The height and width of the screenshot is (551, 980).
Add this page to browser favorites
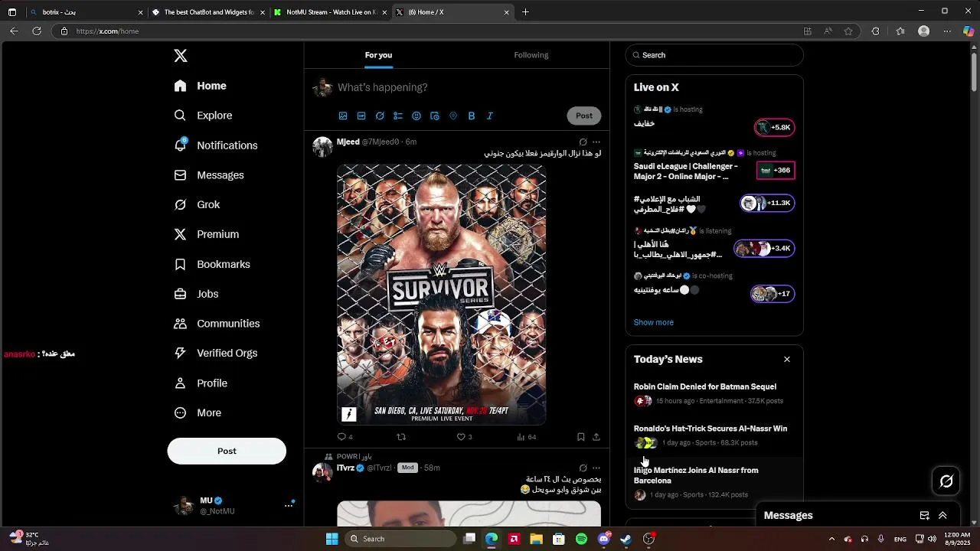[x=848, y=31]
